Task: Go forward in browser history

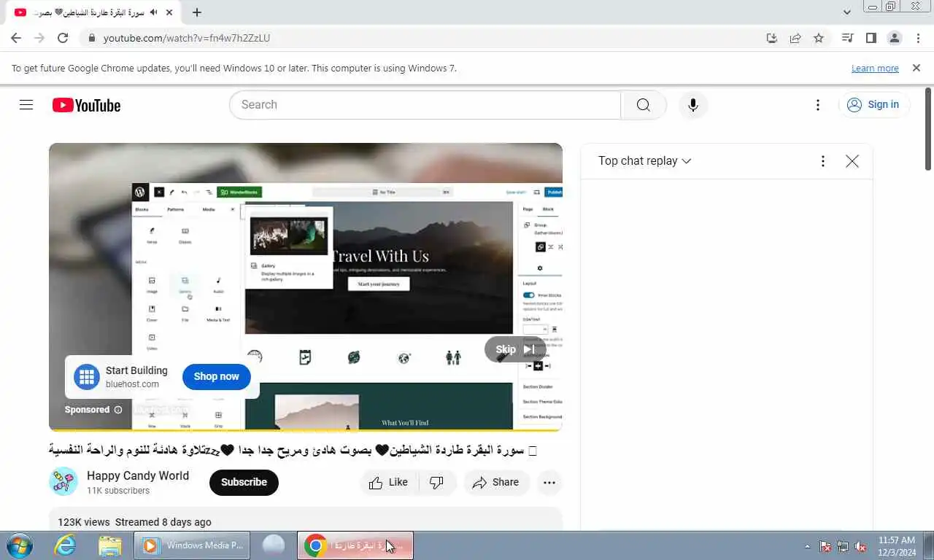Action: tap(39, 38)
